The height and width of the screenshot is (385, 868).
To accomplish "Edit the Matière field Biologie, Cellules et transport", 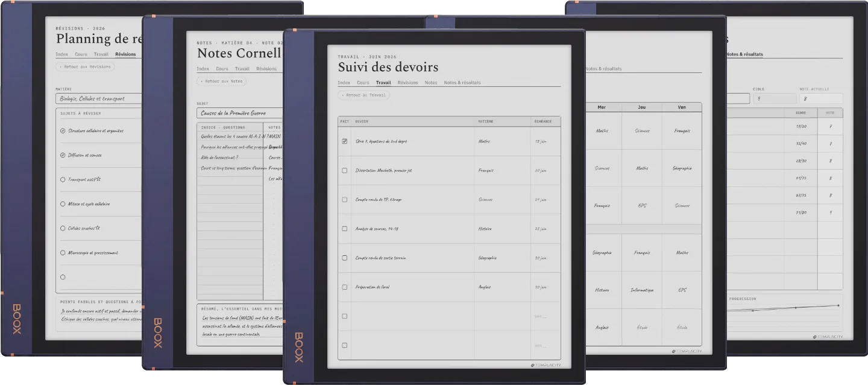I will pyautogui.click(x=99, y=98).
